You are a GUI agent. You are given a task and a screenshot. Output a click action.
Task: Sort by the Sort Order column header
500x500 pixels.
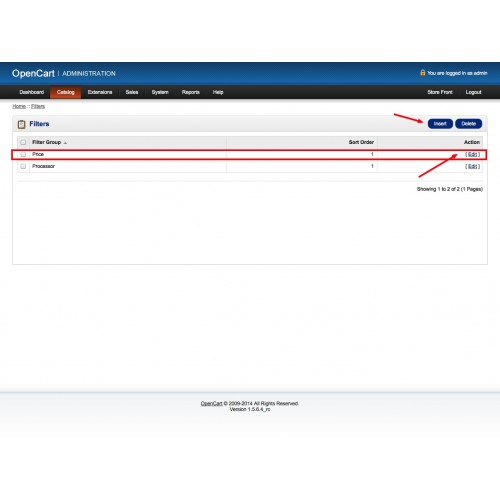pyautogui.click(x=361, y=142)
